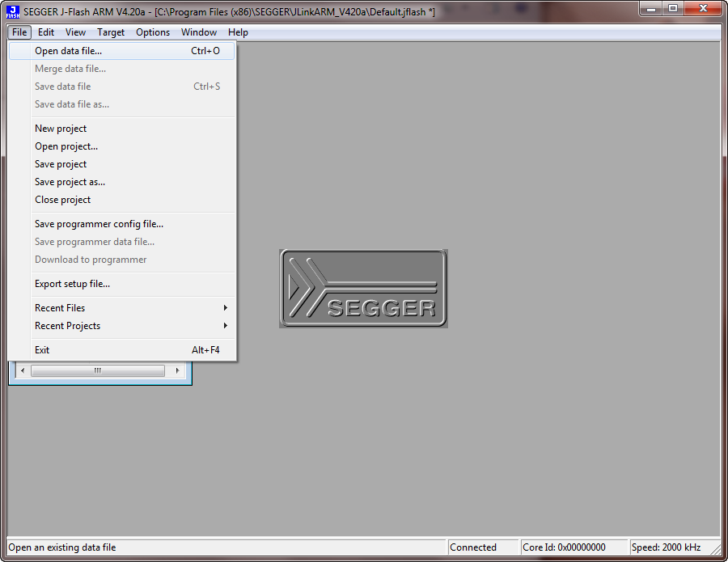The image size is (728, 562).
Task: Choose Open data file... from File menu
Action: point(69,51)
